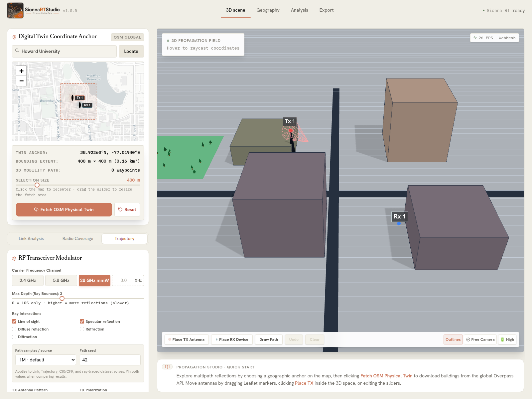Screen dimensions: 532x399
Task: Open the Path samples / source dropdown
Action: 46,360
